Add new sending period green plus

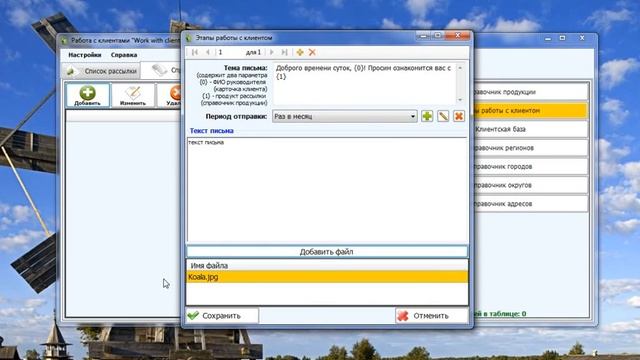coord(427,116)
